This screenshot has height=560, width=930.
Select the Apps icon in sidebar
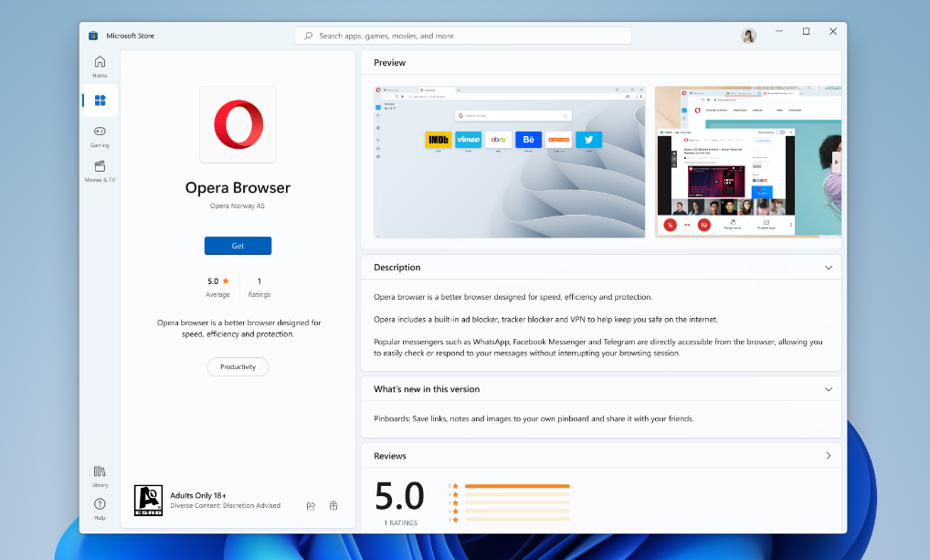click(100, 100)
